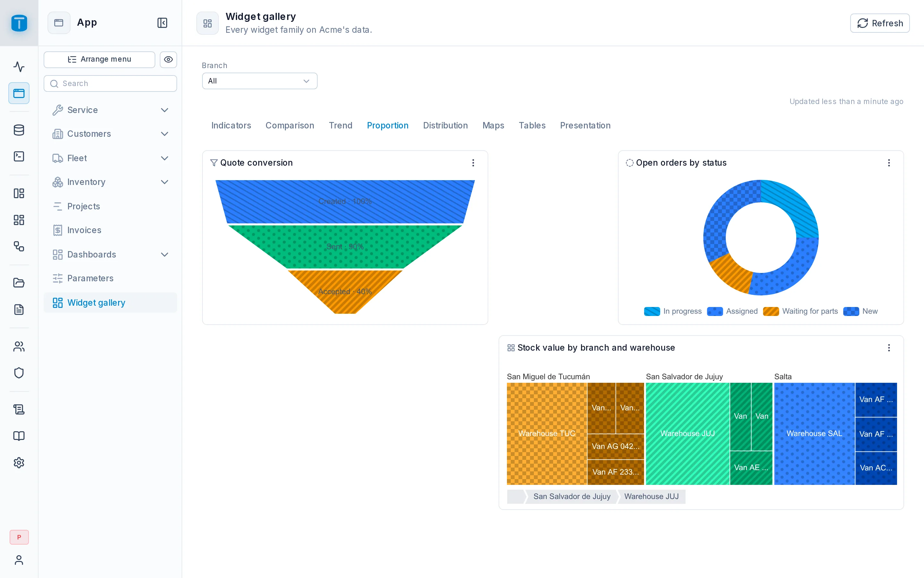Toggle In progress legend entry
924x578 pixels.
coord(673,311)
